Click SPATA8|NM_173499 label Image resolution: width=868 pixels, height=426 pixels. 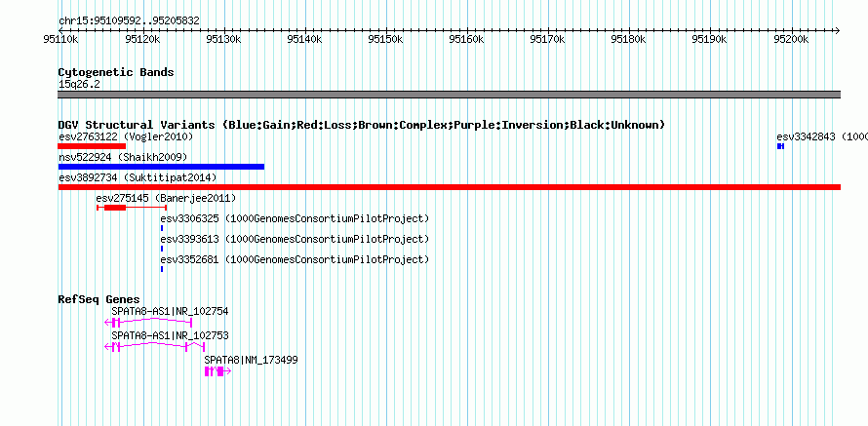(x=251, y=360)
